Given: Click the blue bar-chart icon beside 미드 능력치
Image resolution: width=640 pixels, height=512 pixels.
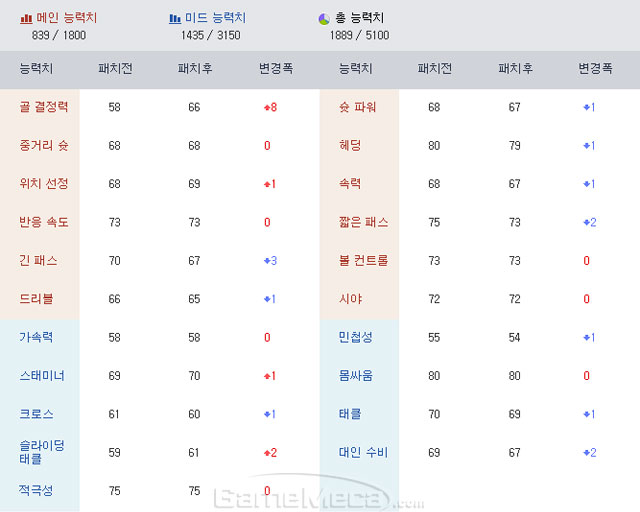Looking at the screenshot, I should point(175,18).
